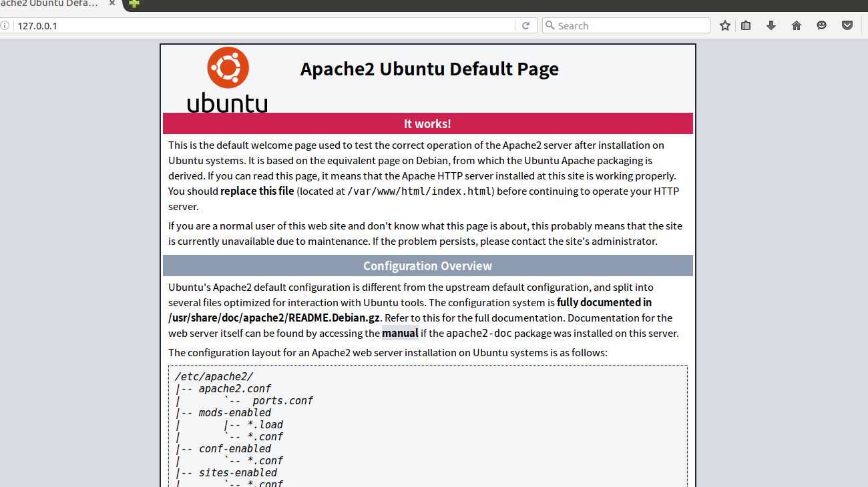Viewport: 868px width, 487px height.
Task: Open the chat smiley icon
Action: point(821,25)
